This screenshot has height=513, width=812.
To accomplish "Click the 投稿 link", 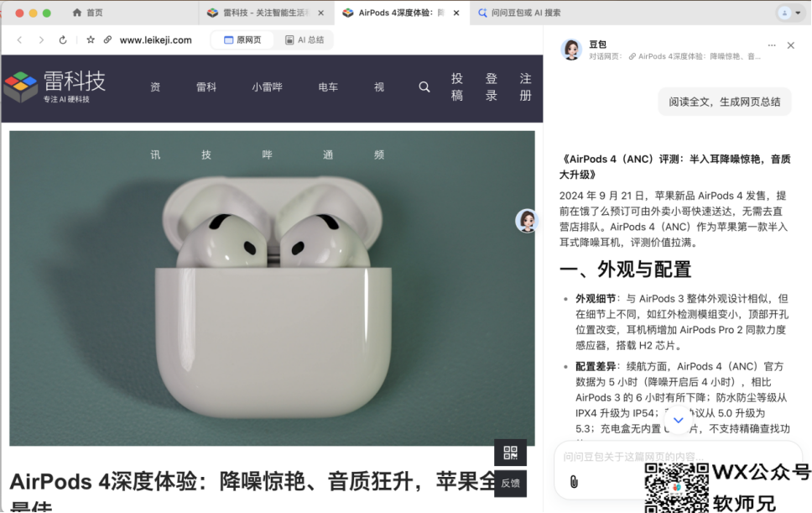I will pyautogui.click(x=456, y=87).
